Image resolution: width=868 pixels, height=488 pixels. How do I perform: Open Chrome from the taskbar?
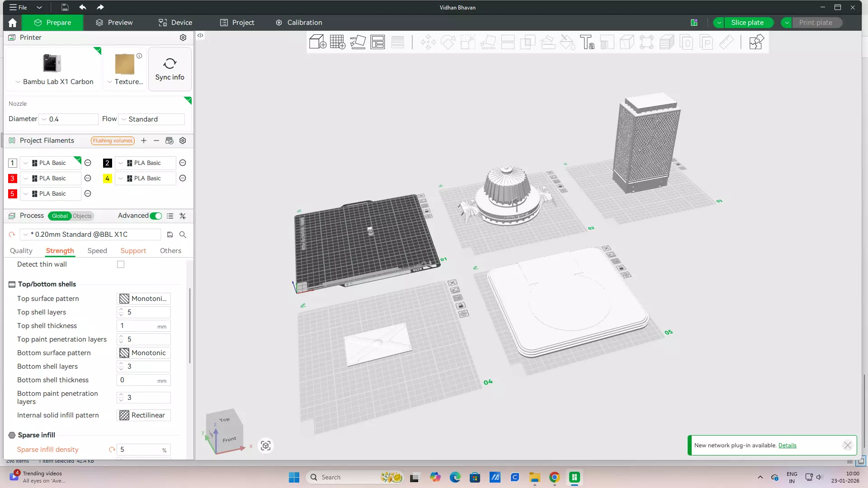click(555, 477)
